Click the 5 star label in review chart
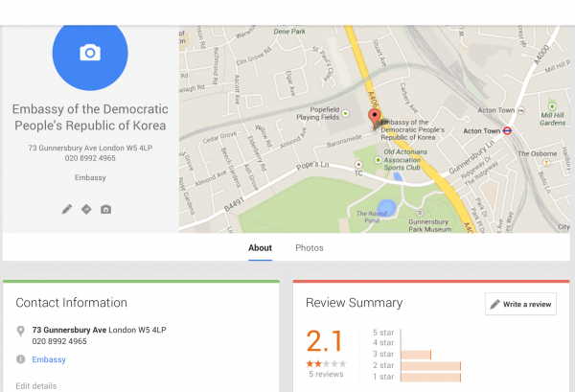The image size is (575, 392). pyautogui.click(x=383, y=333)
